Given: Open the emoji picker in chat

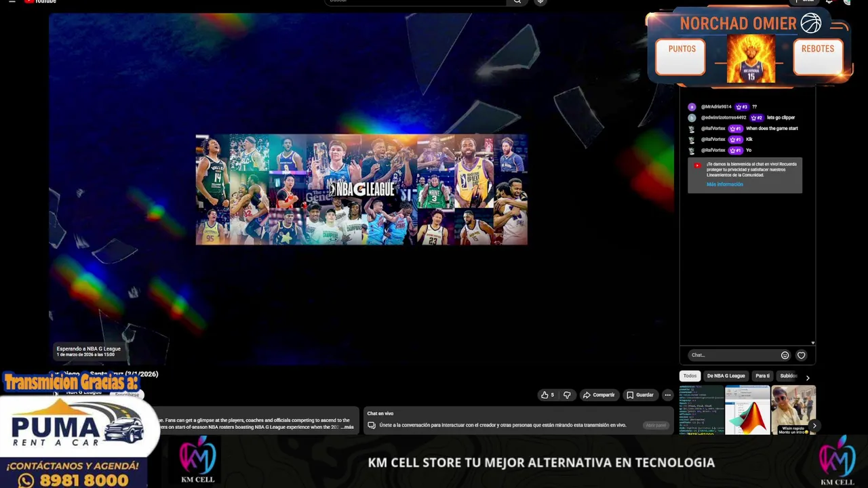Looking at the screenshot, I should pos(785,355).
